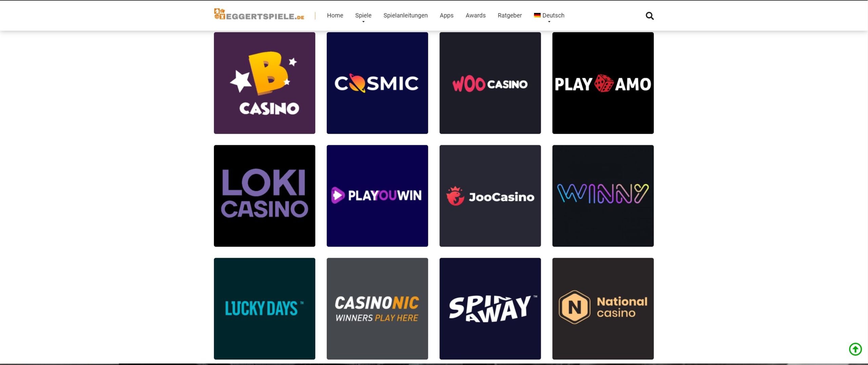Open the National Casino tile
This screenshot has width=868, height=365.
point(603,309)
